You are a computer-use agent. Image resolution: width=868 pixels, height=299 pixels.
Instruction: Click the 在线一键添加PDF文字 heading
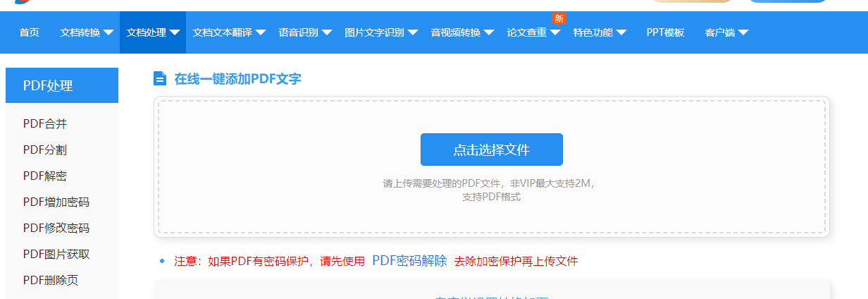click(237, 79)
